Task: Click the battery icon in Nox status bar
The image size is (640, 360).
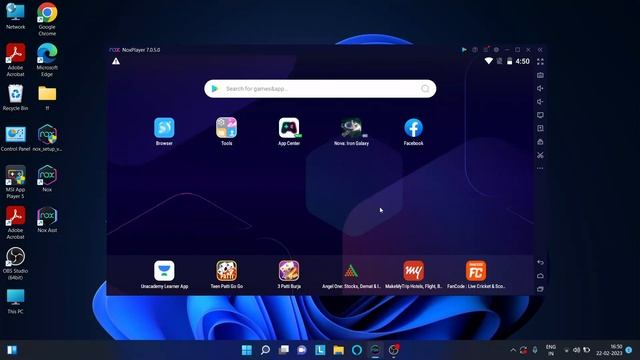Action: pyautogui.click(x=509, y=61)
